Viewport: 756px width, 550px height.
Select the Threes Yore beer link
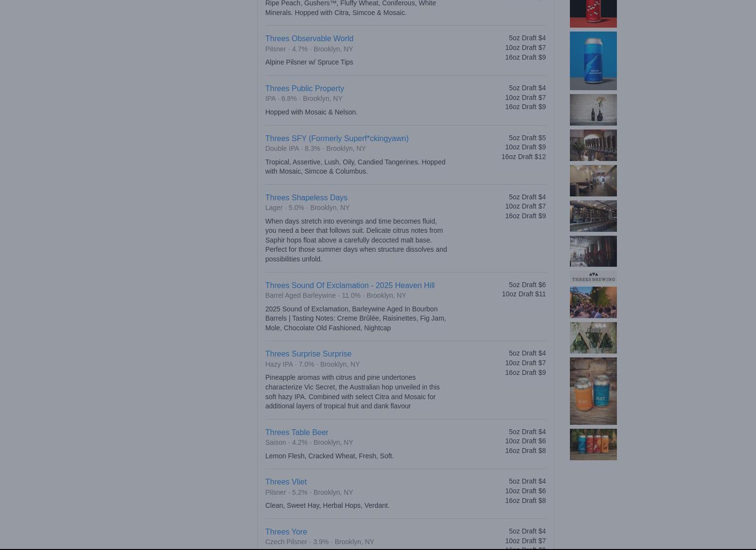[x=285, y=532]
